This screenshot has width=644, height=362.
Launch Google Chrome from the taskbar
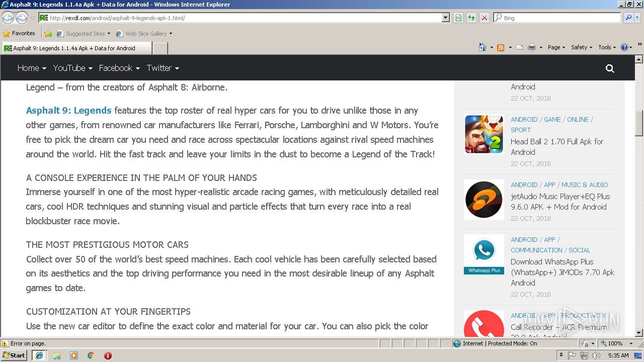91,355
